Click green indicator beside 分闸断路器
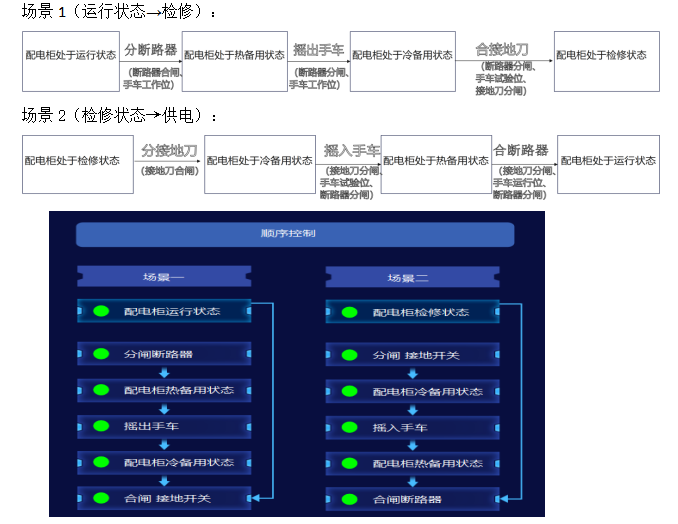The height and width of the screenshot is (524, 678). click(101, 354)
